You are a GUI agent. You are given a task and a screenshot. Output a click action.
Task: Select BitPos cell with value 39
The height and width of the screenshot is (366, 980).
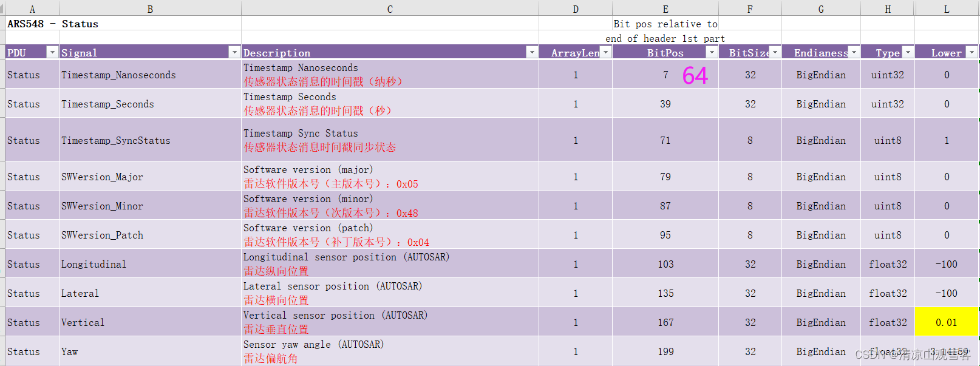665,104
